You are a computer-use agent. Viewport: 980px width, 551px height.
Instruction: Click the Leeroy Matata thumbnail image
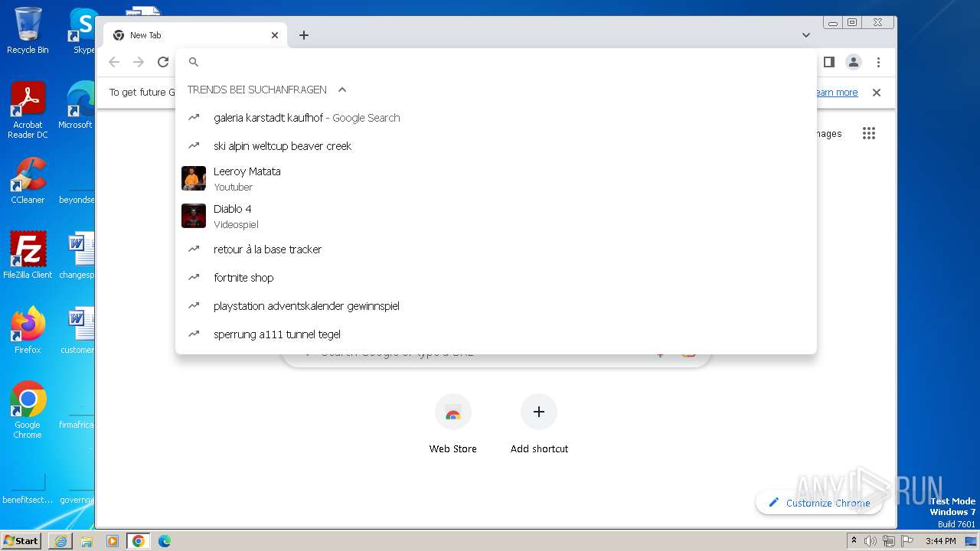194,178
